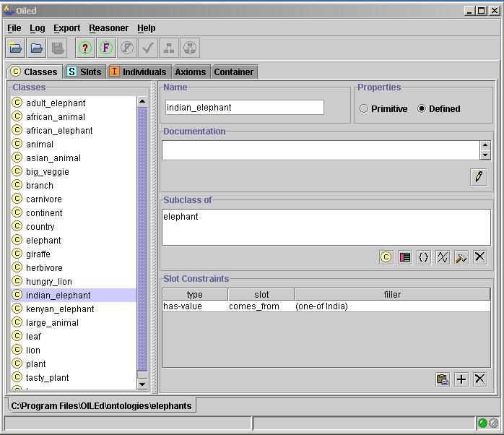The width and height of the screenshot is (504, 435).
Task: Click the curly braces set icon
Action: 423,257
